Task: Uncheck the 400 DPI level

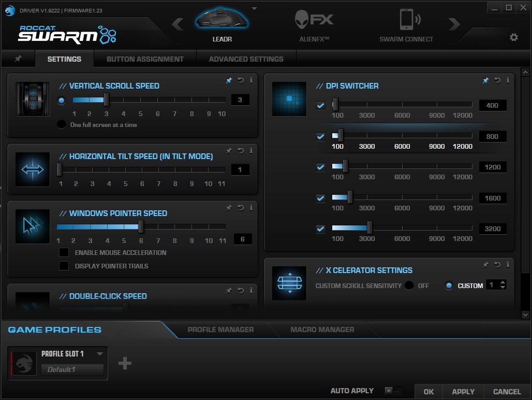Action: point(320,105)
